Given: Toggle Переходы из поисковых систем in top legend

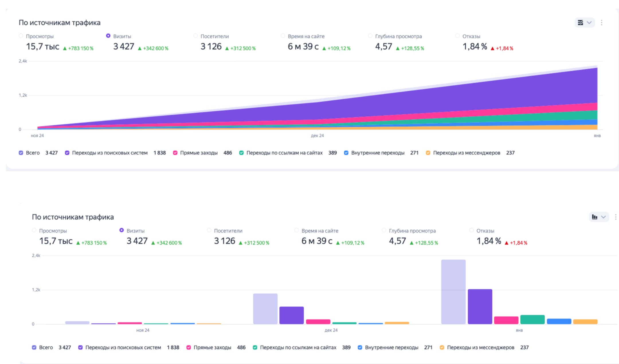Looking at the screenshot, I should click(x=67, y=153).
